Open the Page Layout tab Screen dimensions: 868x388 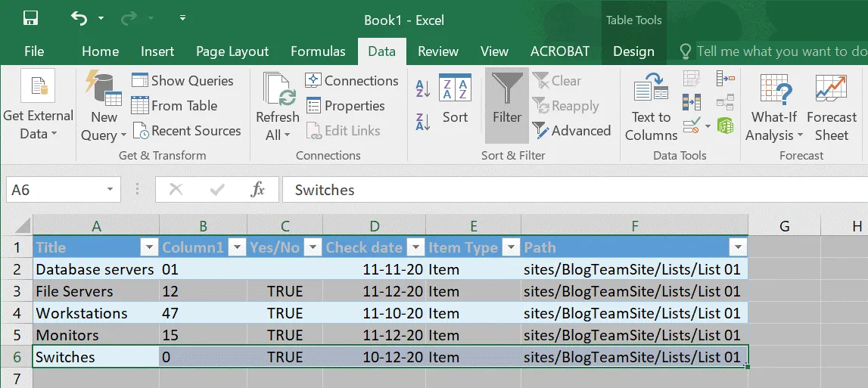click(232, 51)
